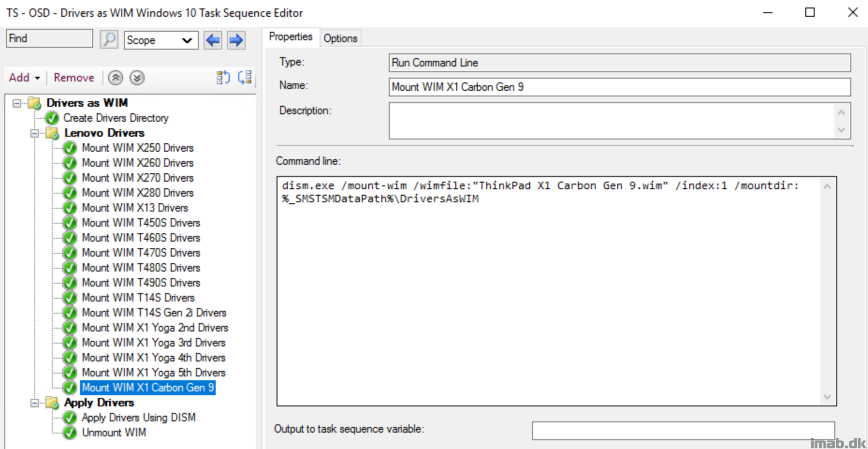Click status icon of Unmount WIM step
Image resolution: width=868 pixels, height=449 pixels.
70,433
